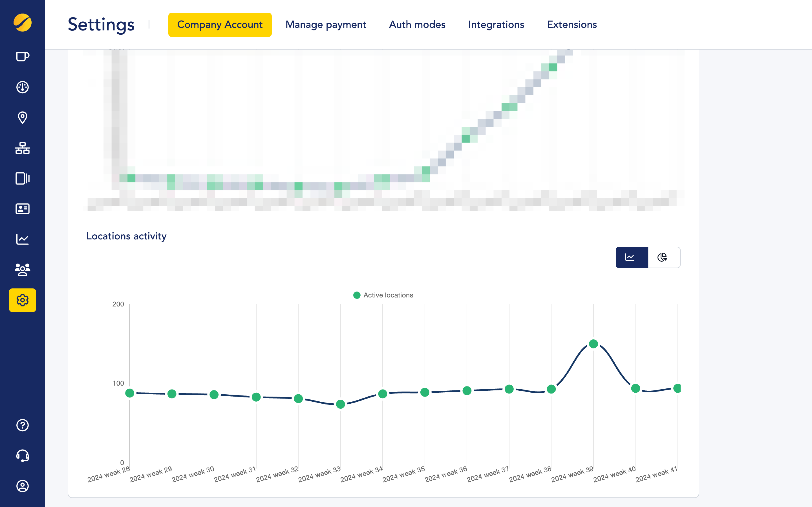The image size is (812, 507).
Task: Switch to the Auth modes tab
Action: pyautogui.click(x=417, y=25)
